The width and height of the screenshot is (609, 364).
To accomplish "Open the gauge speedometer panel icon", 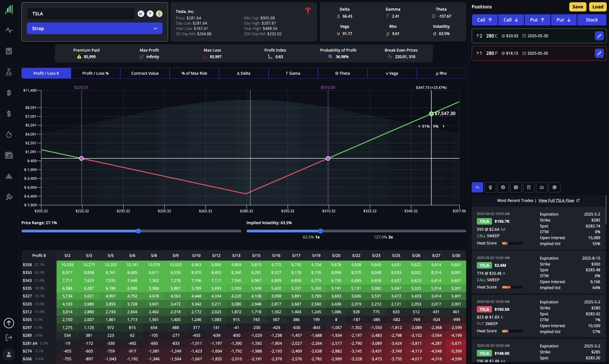I will pos(541,187).
